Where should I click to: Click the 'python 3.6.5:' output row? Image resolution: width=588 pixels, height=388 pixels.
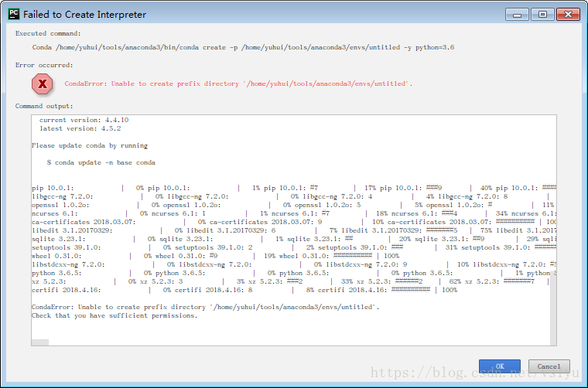[x=294, y=273]
